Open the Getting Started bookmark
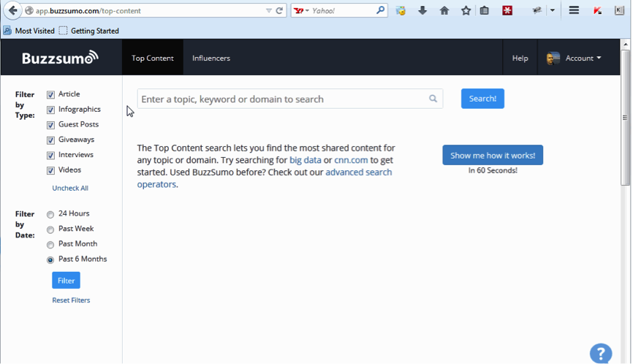 [x=89, y=31]
